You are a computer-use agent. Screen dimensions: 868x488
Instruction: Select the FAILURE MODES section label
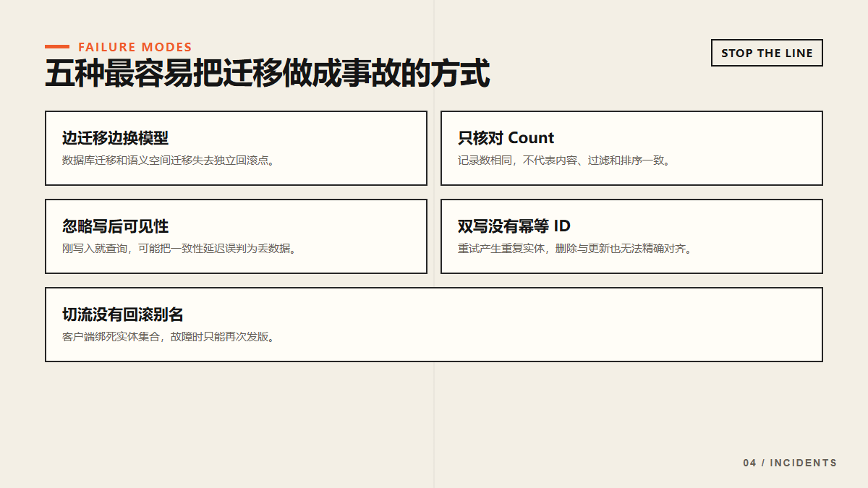[135, 47]
